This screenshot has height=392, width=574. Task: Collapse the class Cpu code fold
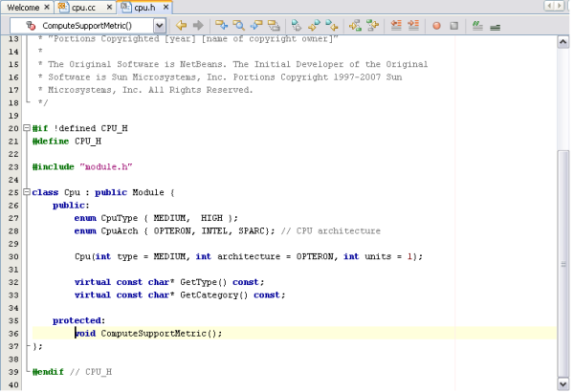click(27, 192)
